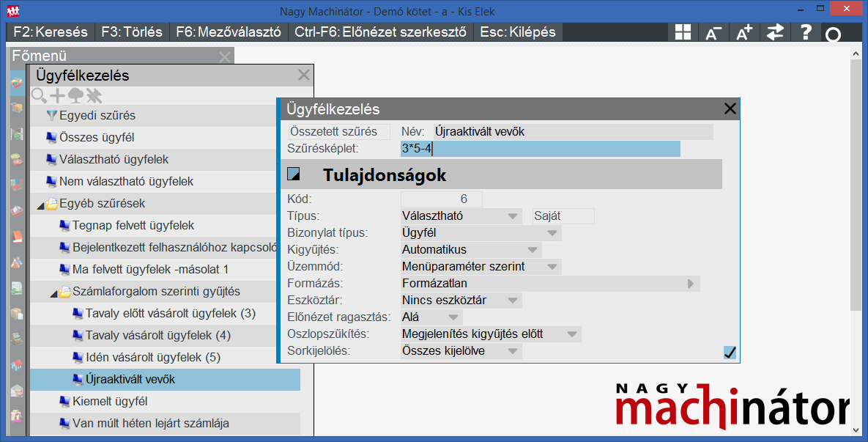Toggle the blue checkmark beside Sorkijelölés
Image resolution: width=868 pixels, height=442 pixels.
click(x=729, y=351)
